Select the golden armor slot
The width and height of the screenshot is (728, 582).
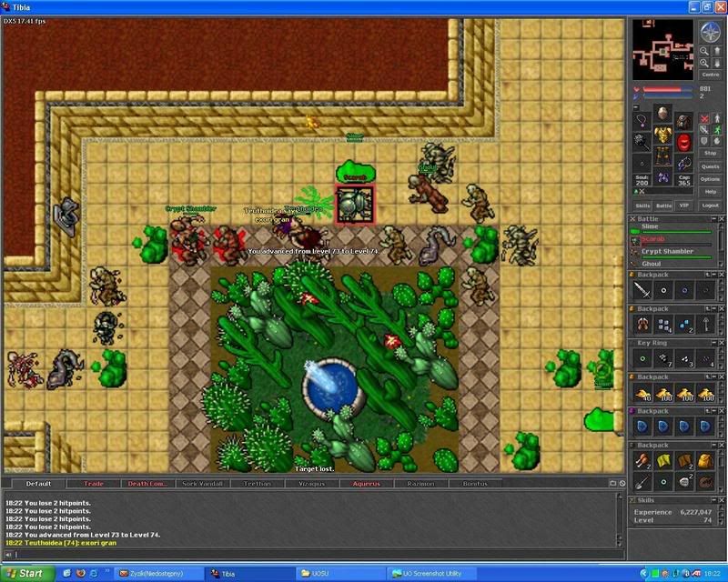pyautogui.click(x=663, y=135)
